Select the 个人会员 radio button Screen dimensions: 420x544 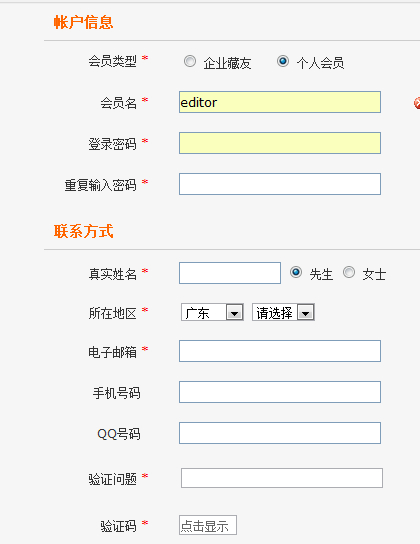click(x=283, y=61)
